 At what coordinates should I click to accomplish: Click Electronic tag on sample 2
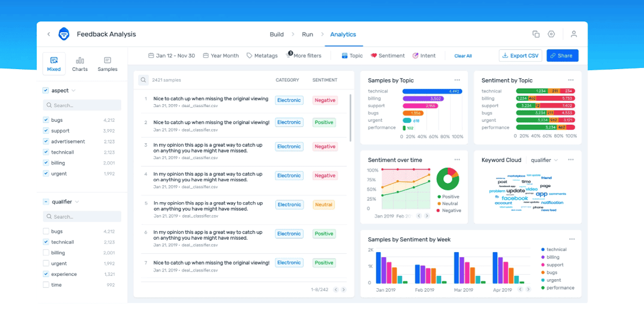click(x=289, y=122)
